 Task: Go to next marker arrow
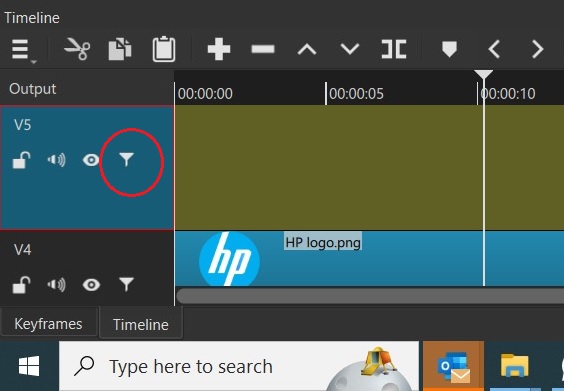pos(538,49)
